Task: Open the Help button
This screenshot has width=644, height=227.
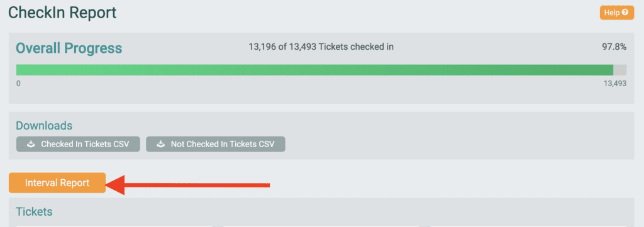Action: [x=616, y=13]
